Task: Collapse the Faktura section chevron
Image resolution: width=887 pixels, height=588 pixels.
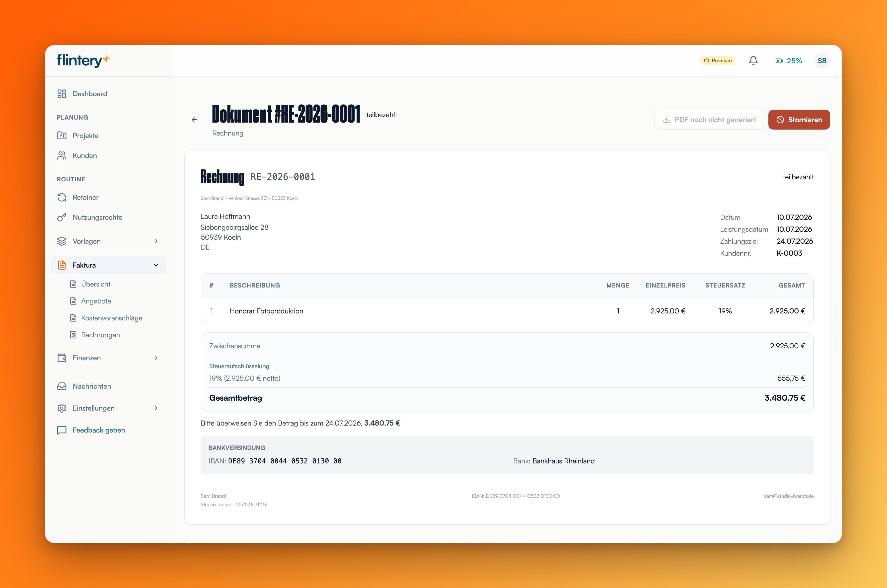Action: [x=156, y=265]
